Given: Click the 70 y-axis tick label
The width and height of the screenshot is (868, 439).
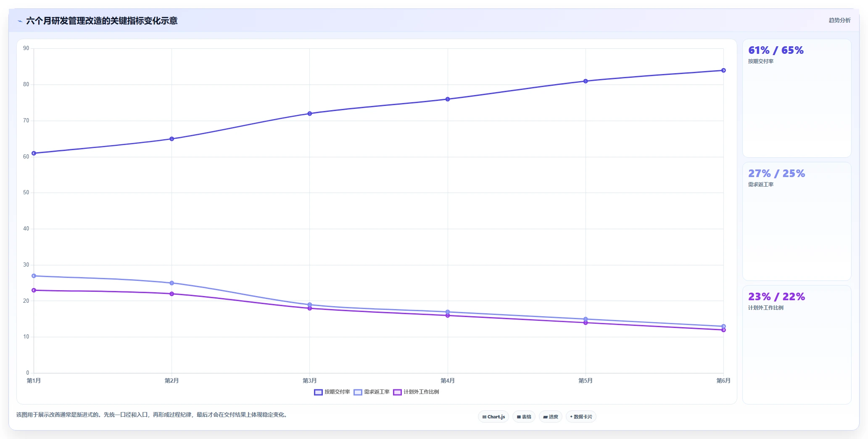Looking at the screenshot, I should (x=26, y=121).
